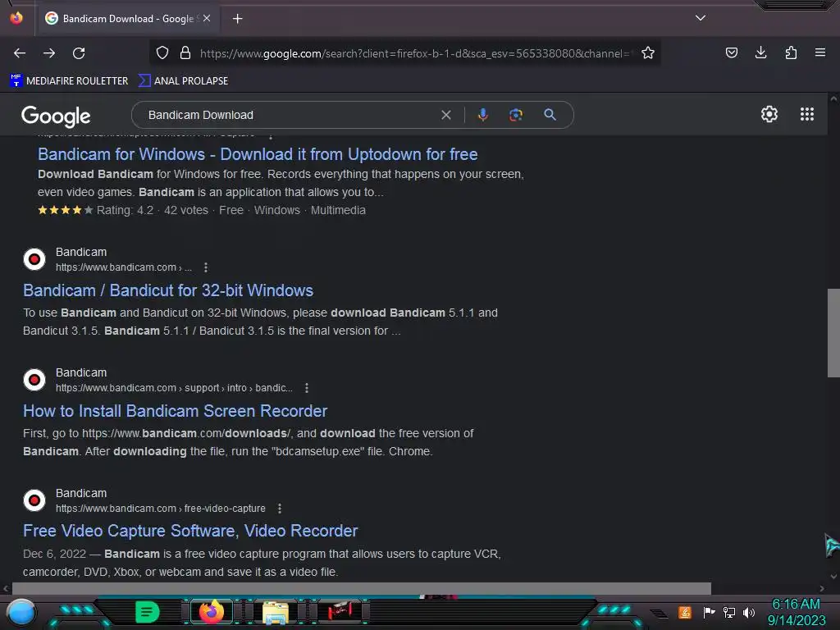
Task: Click the Bandicam favicon for 32-bit result
Action: click(34, 259)
